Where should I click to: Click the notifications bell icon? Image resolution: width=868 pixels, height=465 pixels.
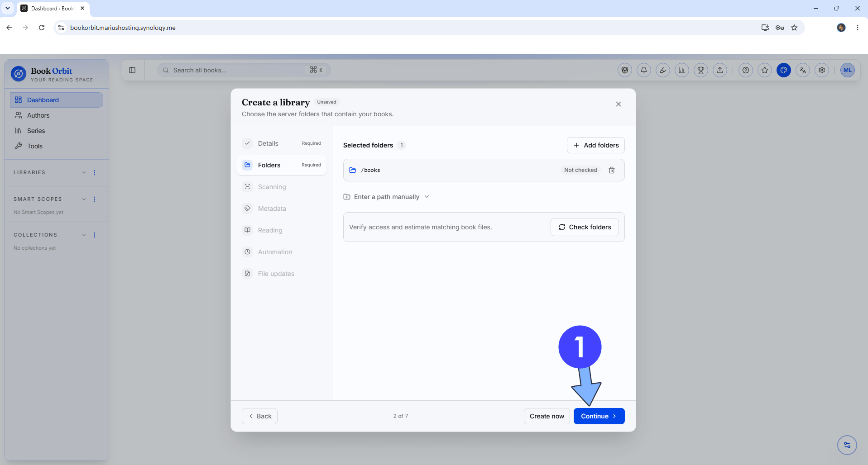click(x=644, y=70)
